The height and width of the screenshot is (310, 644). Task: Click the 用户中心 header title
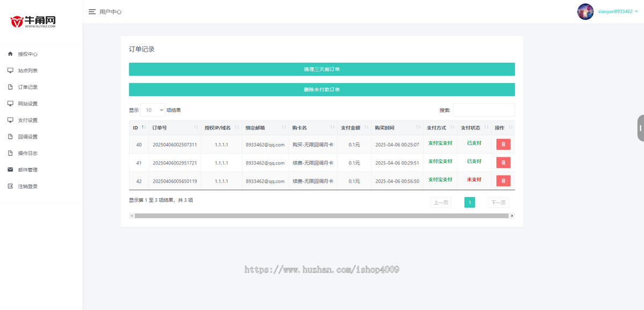[111, 11]
